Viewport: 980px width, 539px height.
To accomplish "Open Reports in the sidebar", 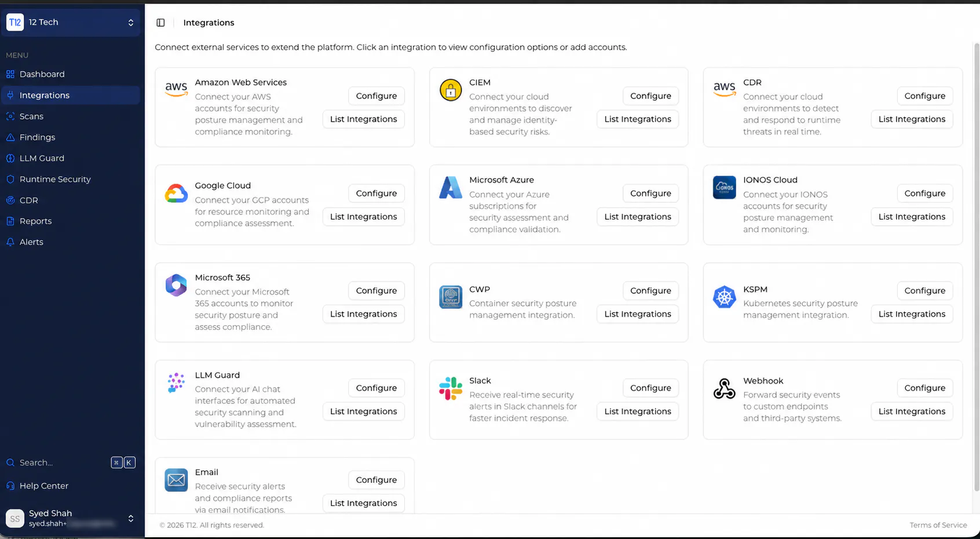I will tap(71, 221).
